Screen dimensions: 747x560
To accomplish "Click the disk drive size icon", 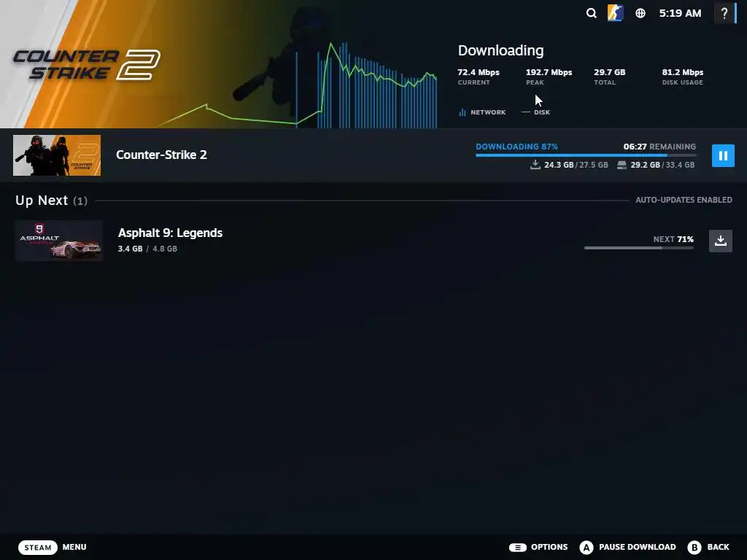I will tap(622, 165).
